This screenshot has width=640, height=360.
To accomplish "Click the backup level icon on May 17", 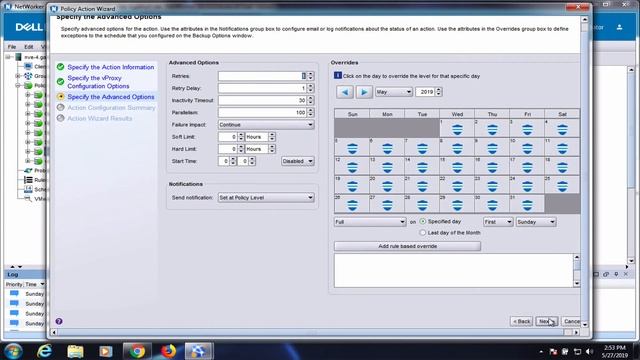I will click(527, 167).
